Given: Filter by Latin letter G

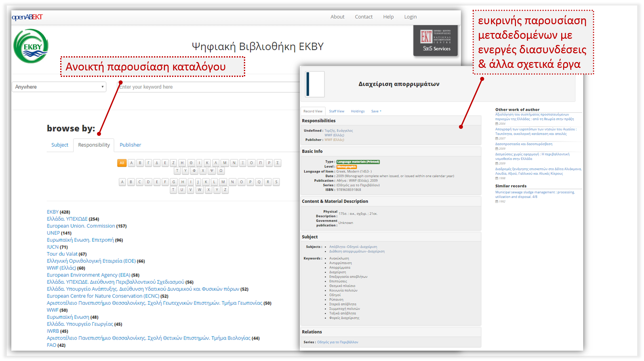Looking at the screenshot, I should [174, 182].
